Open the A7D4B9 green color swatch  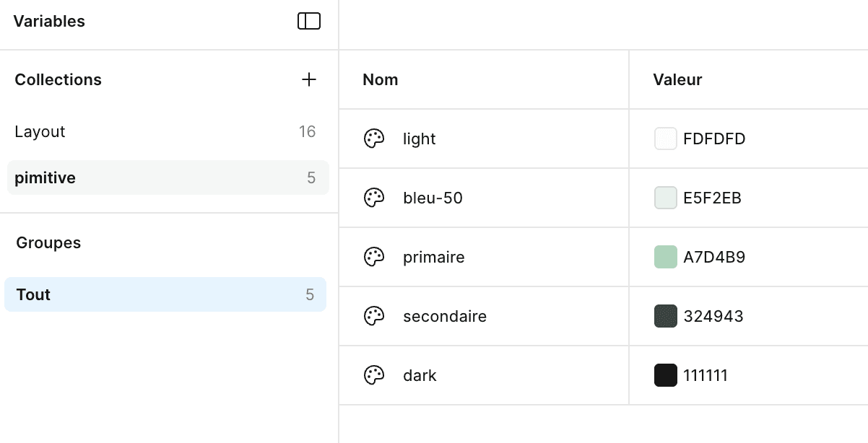point(665,257)
